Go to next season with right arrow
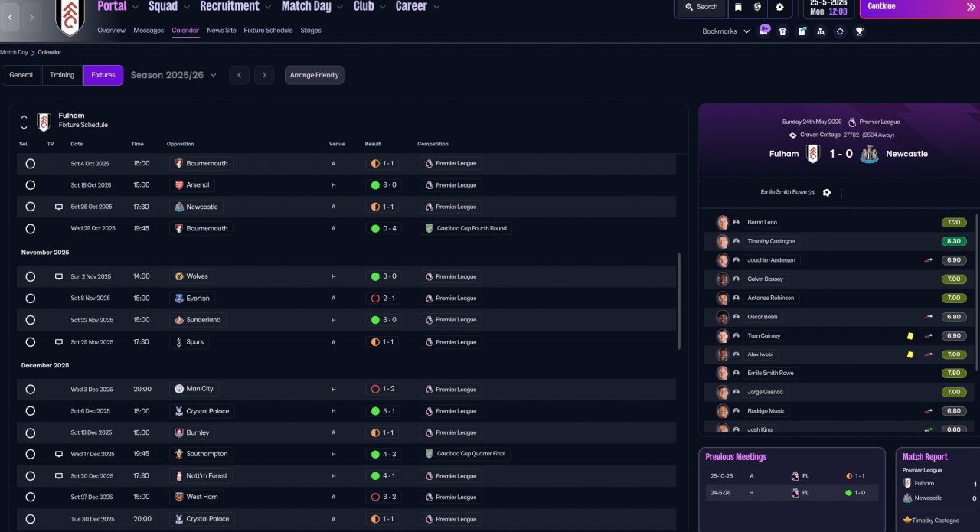This screenshot has height=532, width=980. point(264,75)
